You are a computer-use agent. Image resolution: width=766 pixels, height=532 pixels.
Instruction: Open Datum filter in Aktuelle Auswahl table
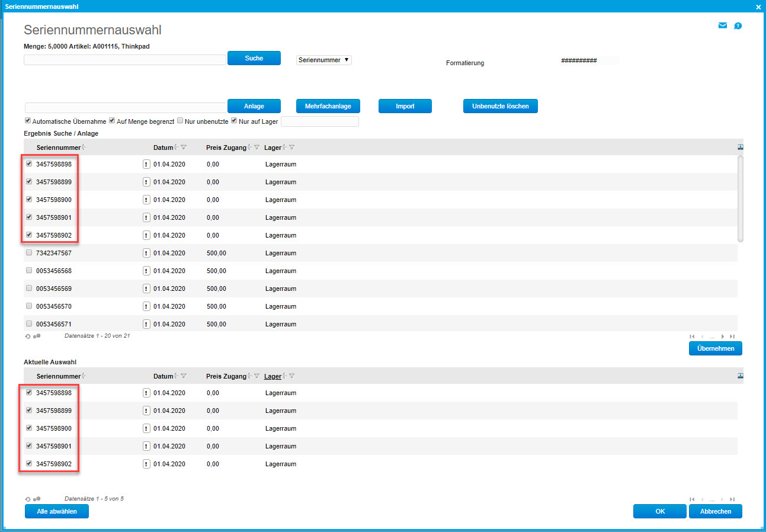tap(184, 376)
